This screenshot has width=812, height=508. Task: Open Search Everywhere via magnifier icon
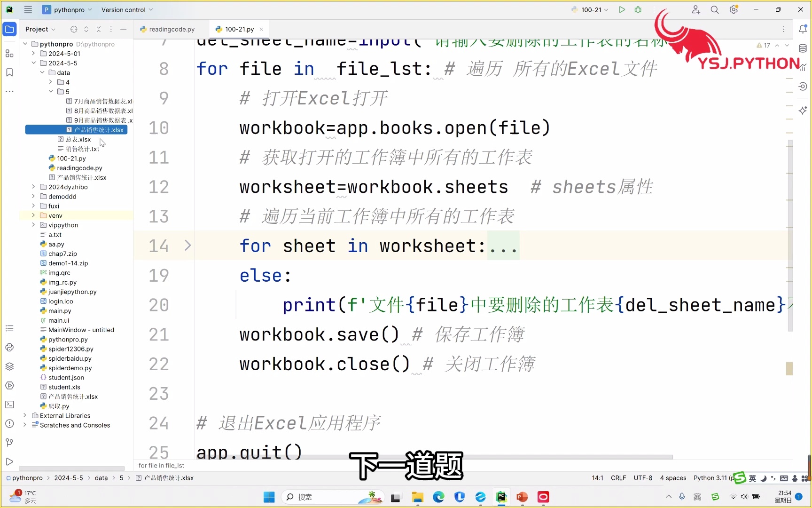714,9
